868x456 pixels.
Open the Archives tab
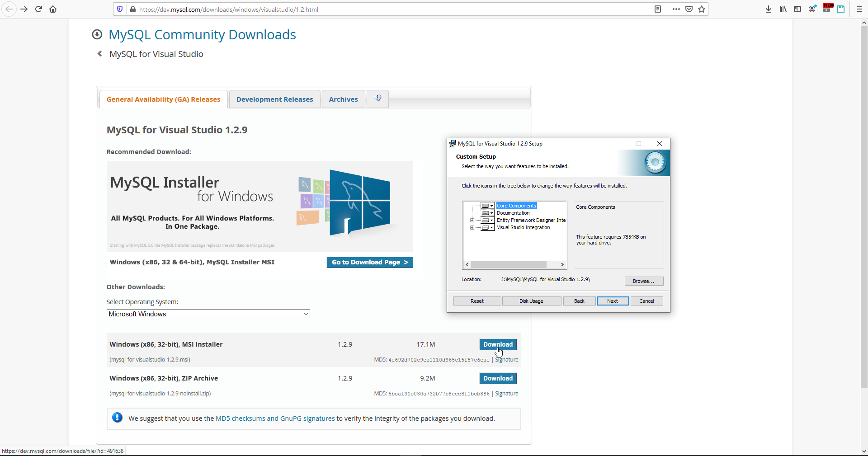click(x=343, y=99)
